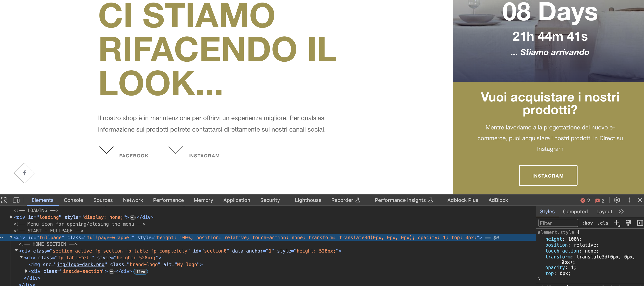The height and width of the screenshot is (286, 644).
Task: Show more style pane tabs chevron
Action: tap(621, 212)
